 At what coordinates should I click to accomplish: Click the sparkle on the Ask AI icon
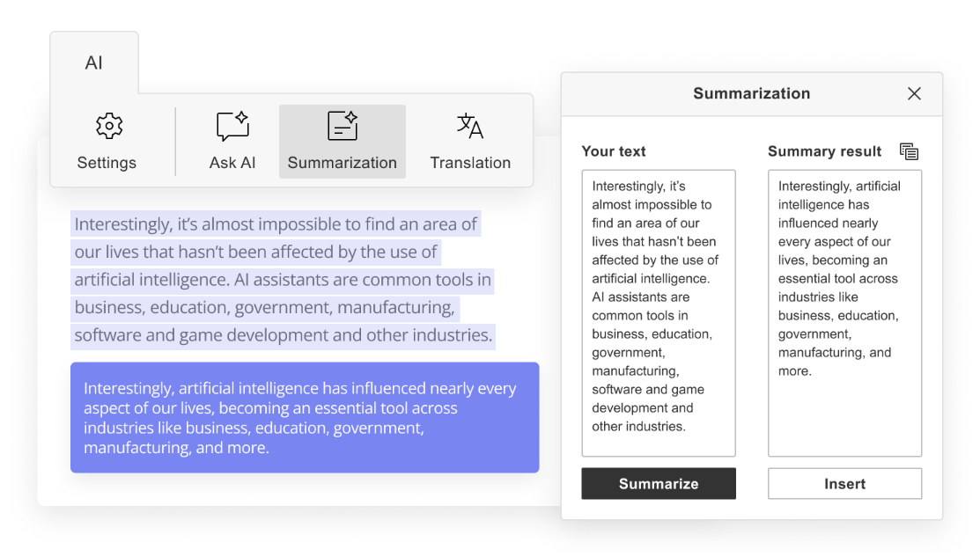tap(244, 116)
